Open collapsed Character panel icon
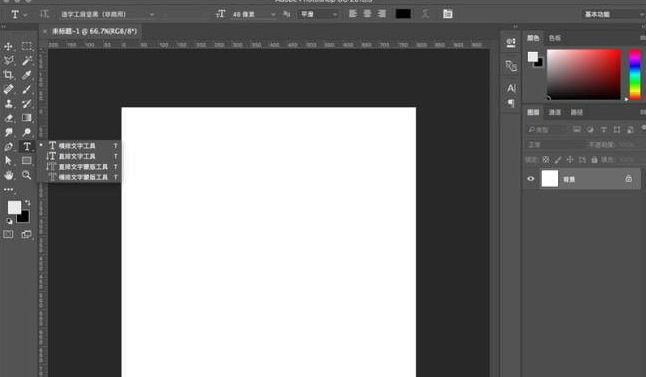646x377 pixels. pyautogui.click(x=511, y=88)
